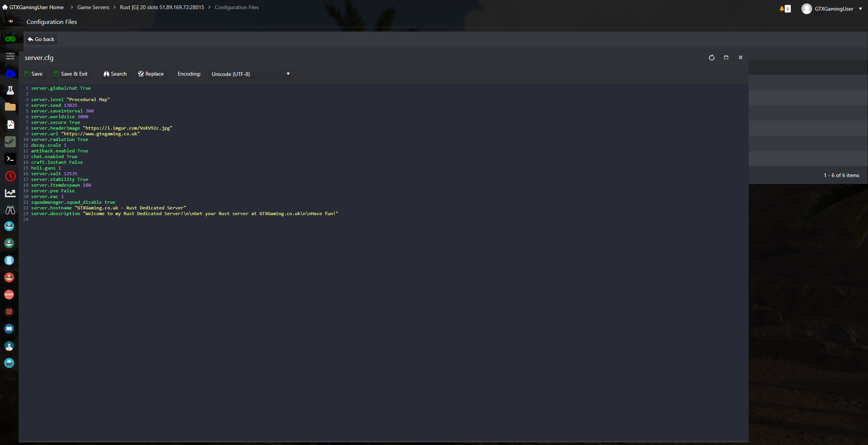Click Save & Exit button

(x=71, y=74)
